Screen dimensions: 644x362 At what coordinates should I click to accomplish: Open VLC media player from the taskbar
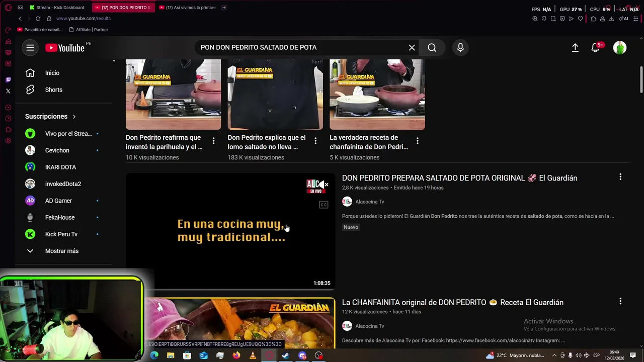click(x=253, y=355)
